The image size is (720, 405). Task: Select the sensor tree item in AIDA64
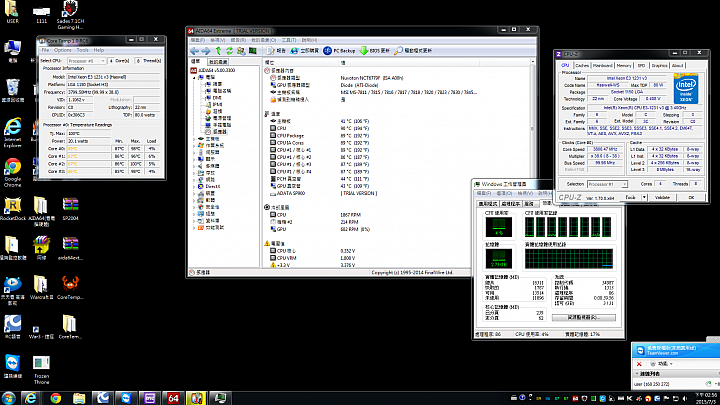coord(216,132)
